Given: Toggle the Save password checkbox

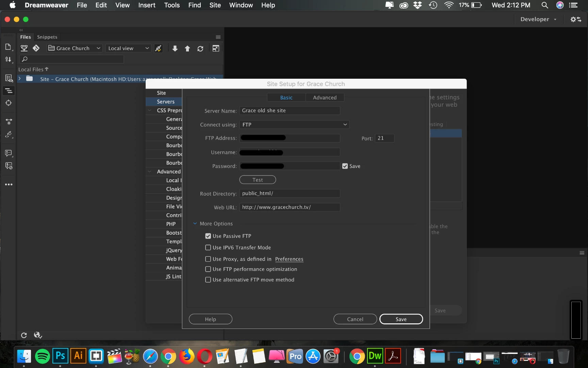Looking at the screenshot, I should tap(345, 166).
